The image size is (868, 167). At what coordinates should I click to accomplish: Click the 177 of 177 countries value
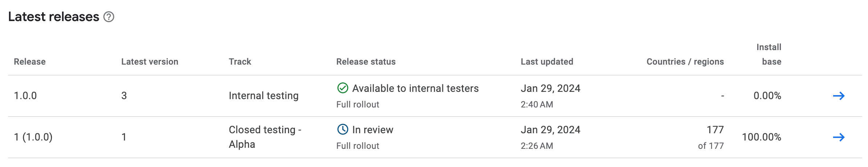[x=712, y=137]
